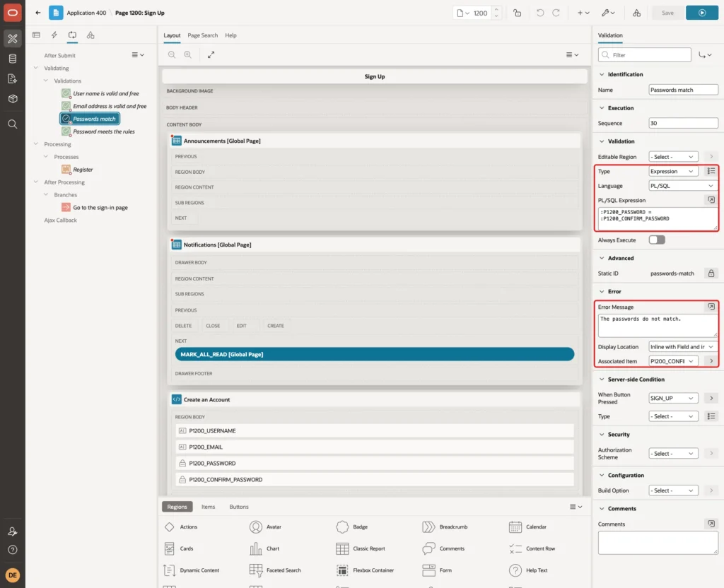This screenshot has height=588, width=724.
Task: Collapse the Validations tree node
Action: coord(46,81)
